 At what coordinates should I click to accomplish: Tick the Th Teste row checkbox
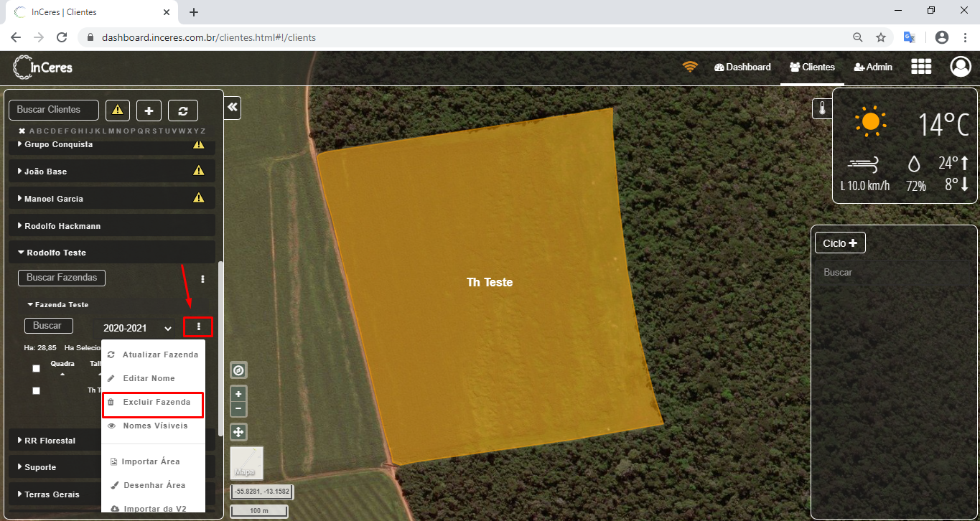point(36,390)
